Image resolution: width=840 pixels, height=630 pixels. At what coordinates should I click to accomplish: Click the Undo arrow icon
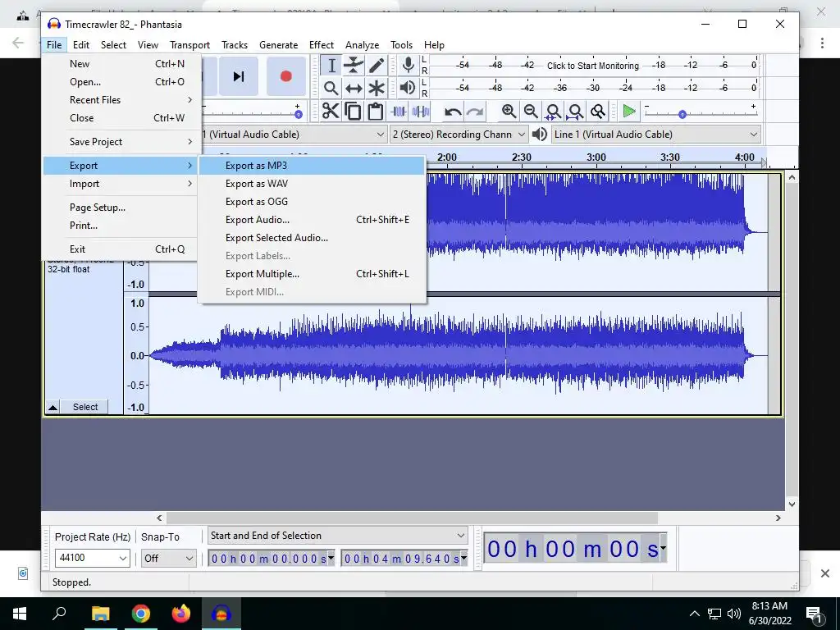coord(453,112)
